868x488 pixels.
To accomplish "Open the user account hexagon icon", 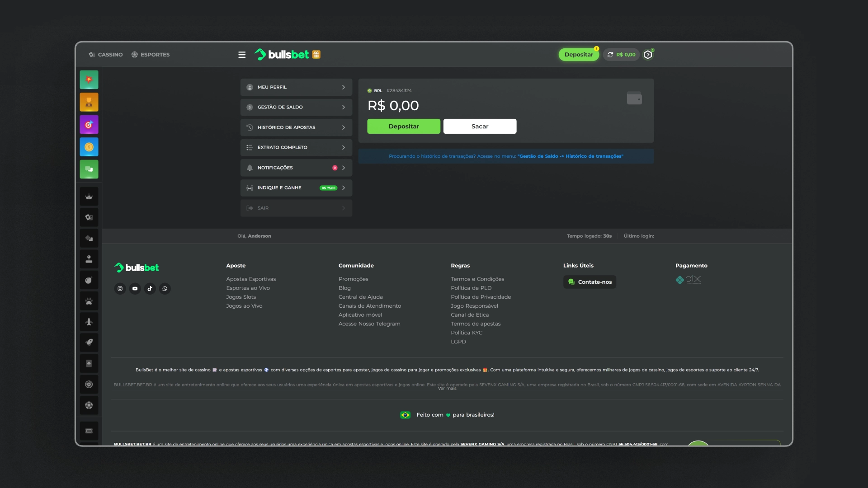I will coord(648,55).
